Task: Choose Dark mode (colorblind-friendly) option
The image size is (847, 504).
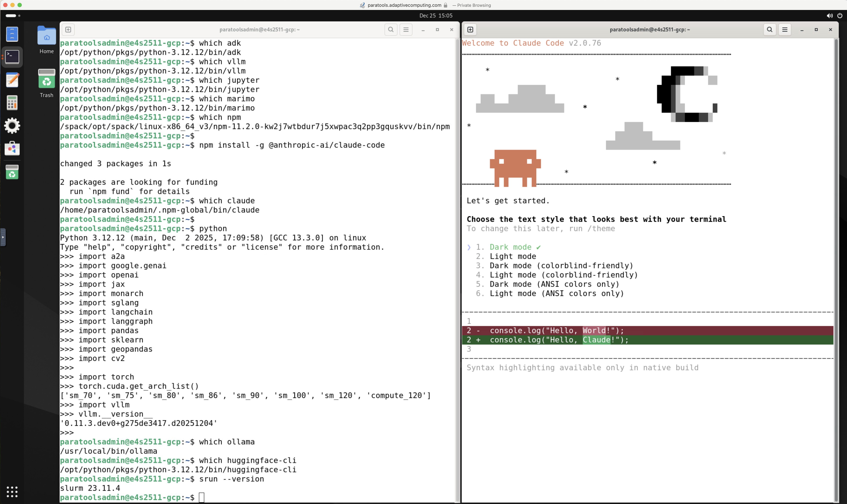Action: tap(561, 266)
